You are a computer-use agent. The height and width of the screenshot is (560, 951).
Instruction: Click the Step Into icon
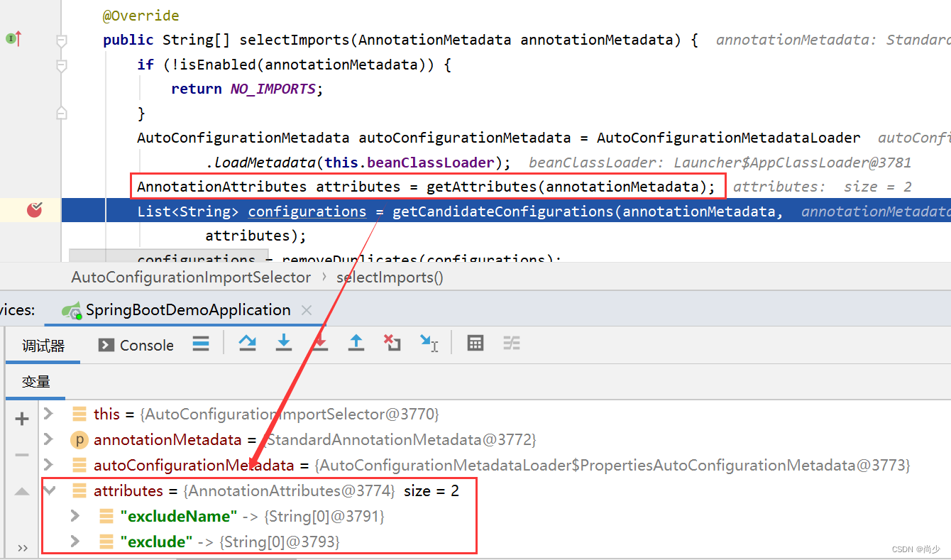[284, 344]
